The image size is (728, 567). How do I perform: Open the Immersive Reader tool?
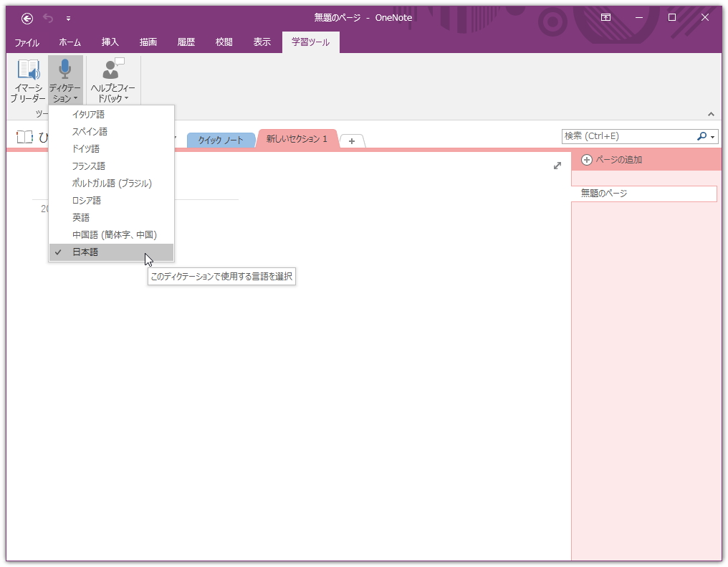(x=27, y=79)
